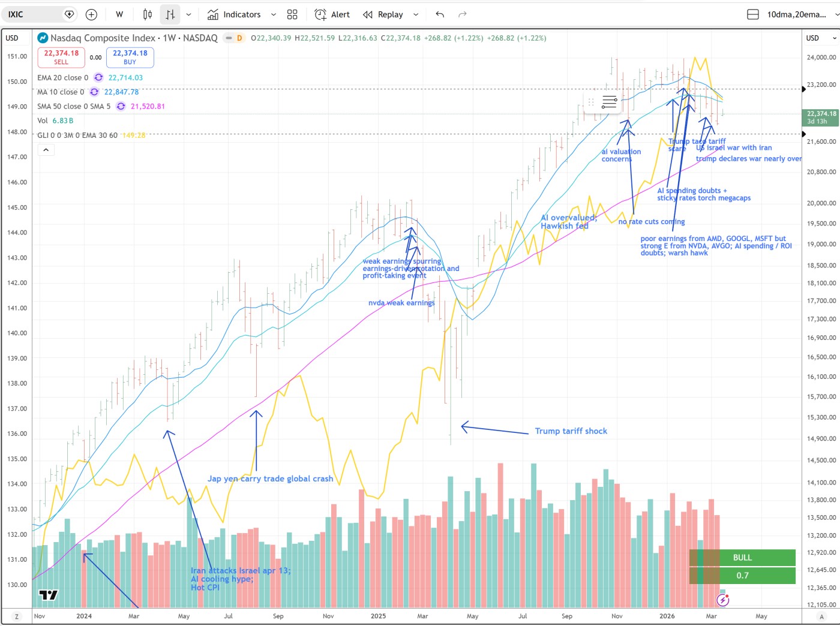The height and width of the screenshot is (626, 840).
Task: Expand the chart style dropdown arrow
Action: [188, 14]
